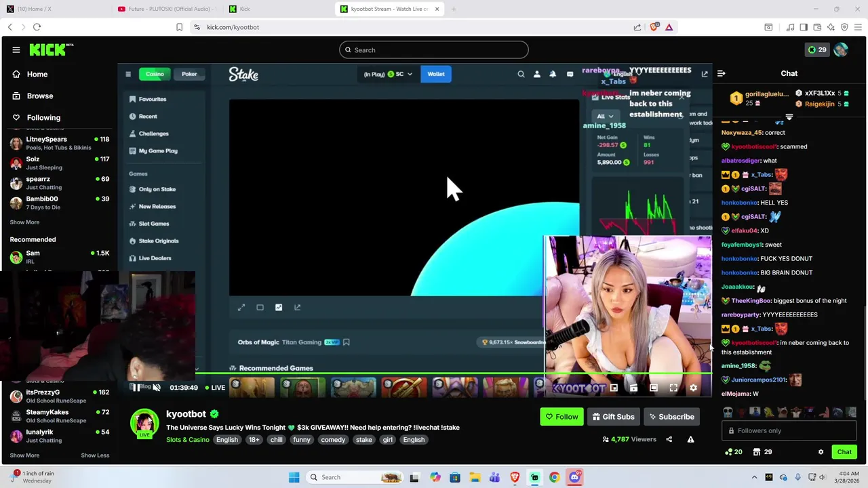This screenshot has width=868, height=488.
Task: Open the Home page in sidebar
Action: pos(58,74)
